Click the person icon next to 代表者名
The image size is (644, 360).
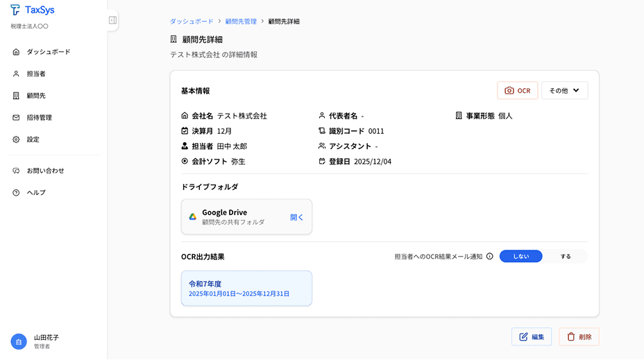(x=322, y=116)
